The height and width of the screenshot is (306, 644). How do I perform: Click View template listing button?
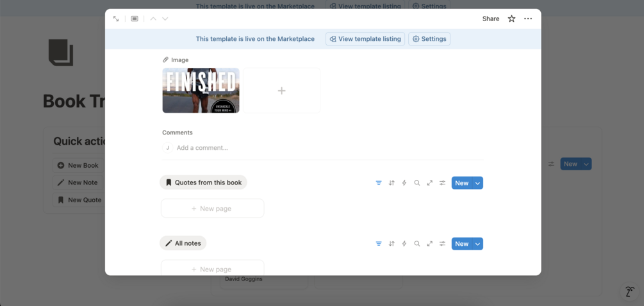click(365, 39)
